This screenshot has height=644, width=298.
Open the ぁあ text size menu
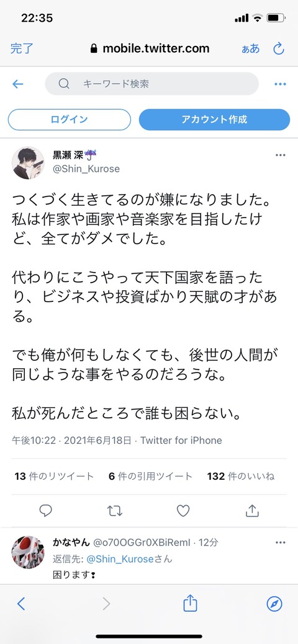(251, 48)
